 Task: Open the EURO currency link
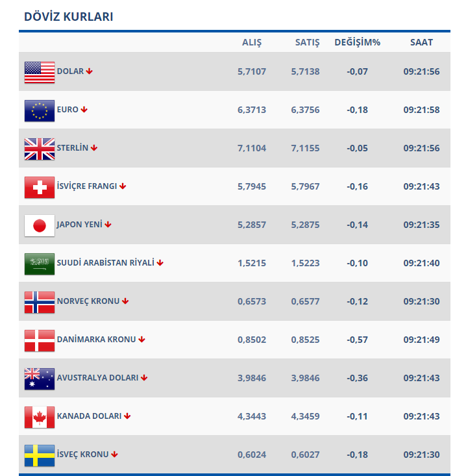[68, 110]
